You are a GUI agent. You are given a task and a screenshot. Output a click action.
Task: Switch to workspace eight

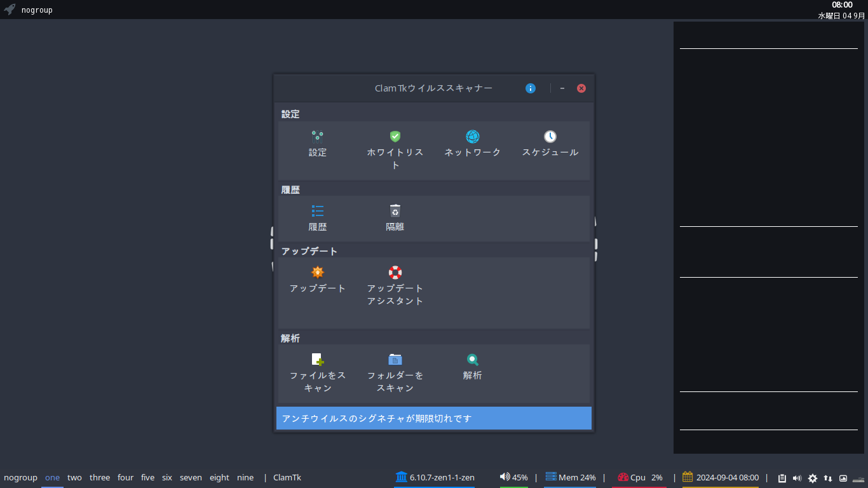click(x=220, y=477)
